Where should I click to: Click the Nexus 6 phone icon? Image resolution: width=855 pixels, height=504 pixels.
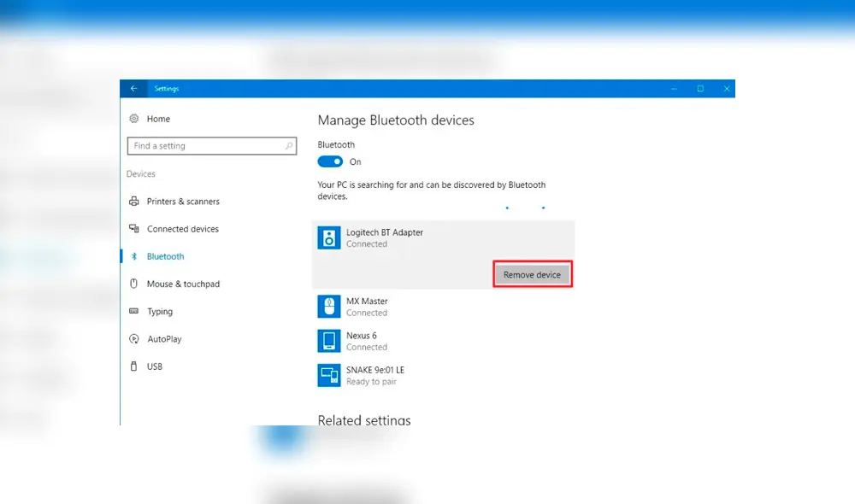pos(329,341)
